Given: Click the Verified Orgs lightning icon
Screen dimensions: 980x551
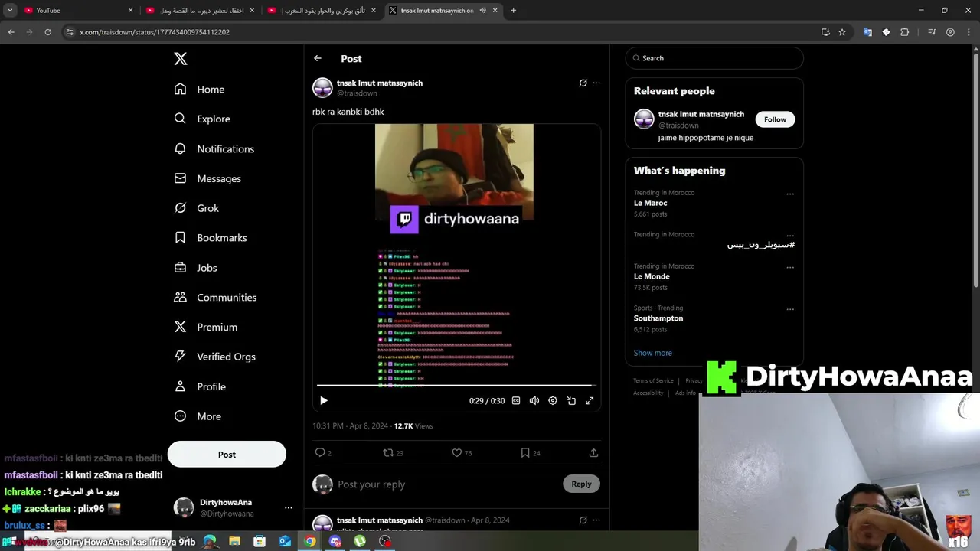Looking at the screenshot, I should tap(180, 357).
